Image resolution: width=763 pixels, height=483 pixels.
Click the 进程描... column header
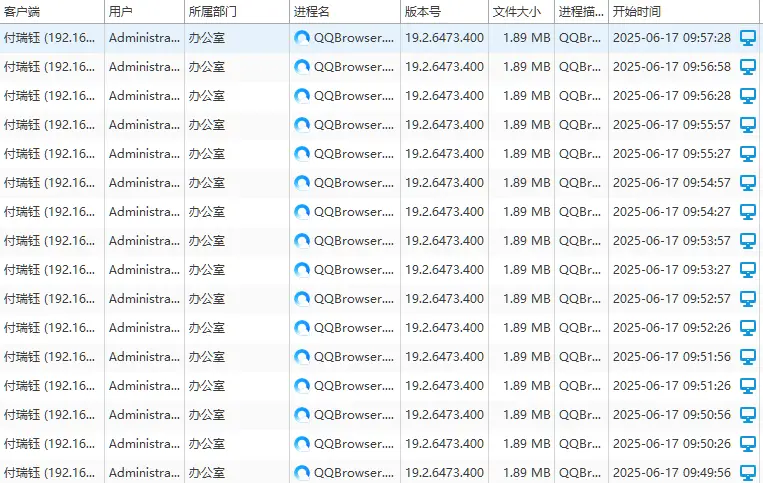click(581, 12)
